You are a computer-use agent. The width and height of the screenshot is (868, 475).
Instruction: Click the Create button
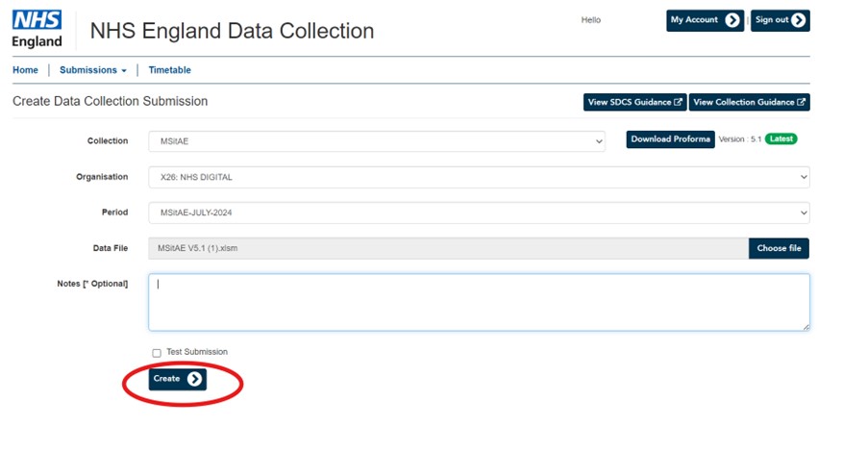pos(177,379)
